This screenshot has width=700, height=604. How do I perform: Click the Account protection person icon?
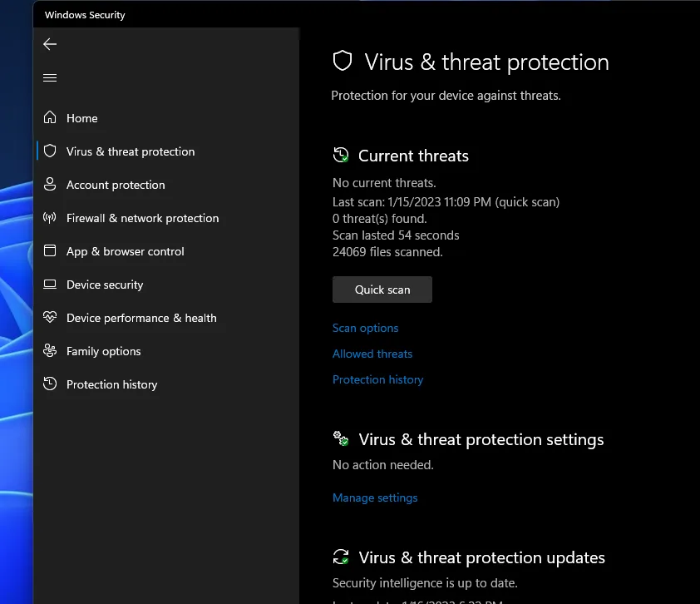pyautogui.click(x=50, y=185)
